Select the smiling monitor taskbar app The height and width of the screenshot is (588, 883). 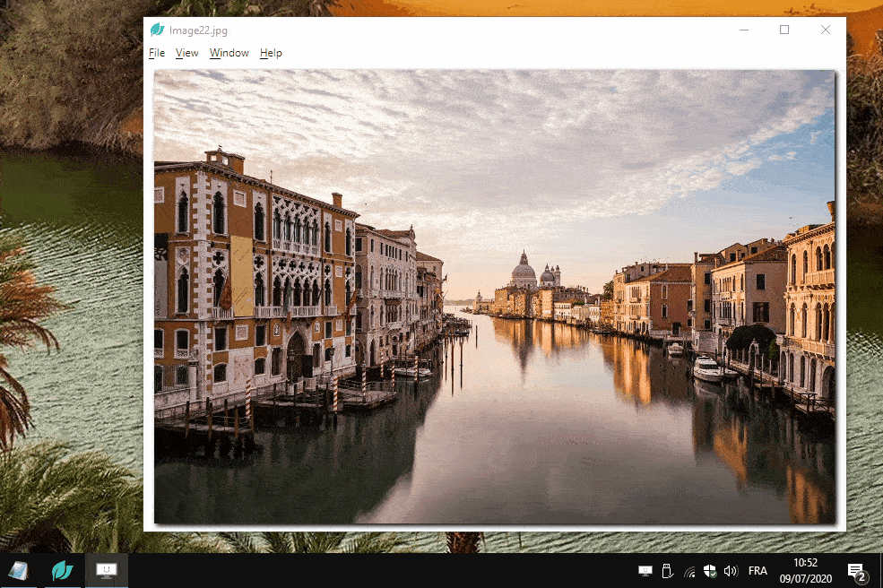[x=107, y=571]
